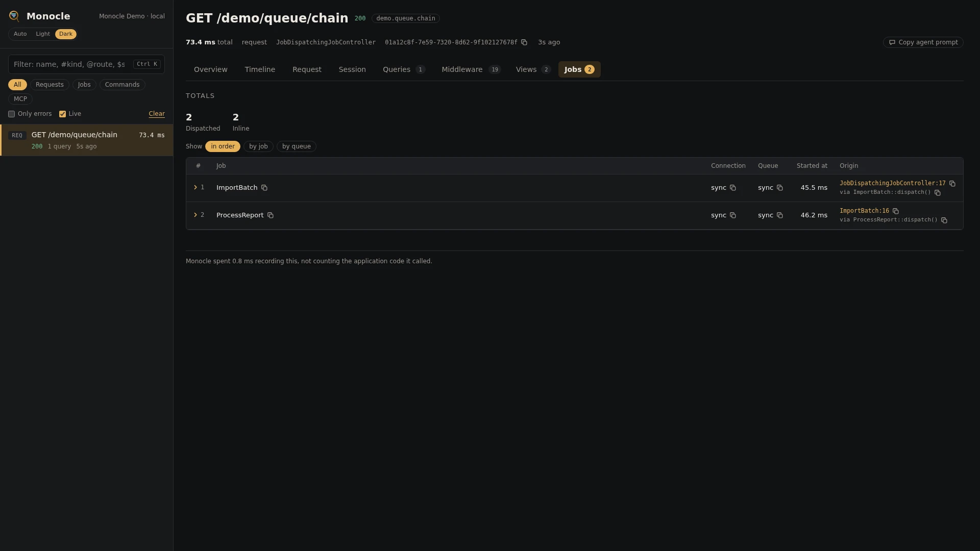Click JobDispatchingJobController:17 origin link
980x551 pixels.
coord(892,183)
